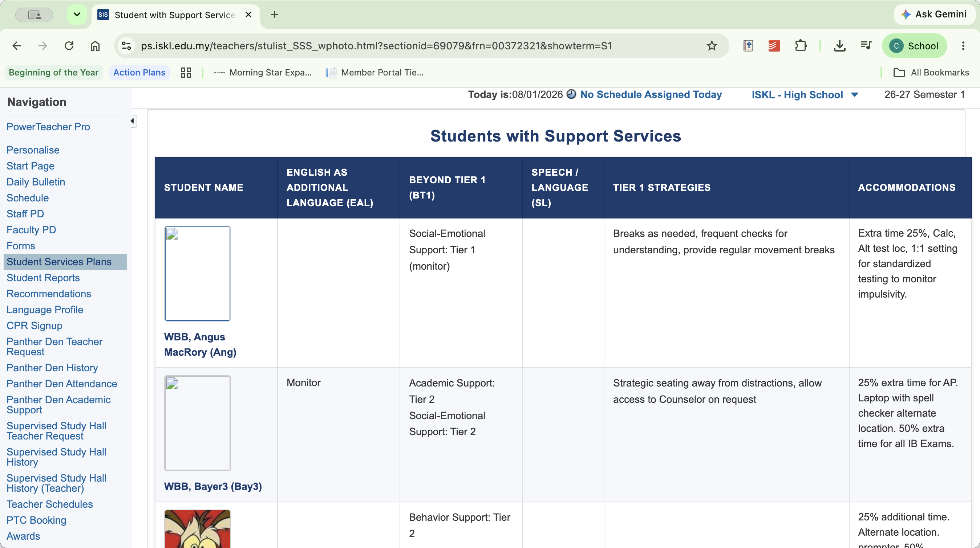The height and width of the screenshot is (548, 980).
Task: Open Panther Den History
Action: tap(52, 368)
